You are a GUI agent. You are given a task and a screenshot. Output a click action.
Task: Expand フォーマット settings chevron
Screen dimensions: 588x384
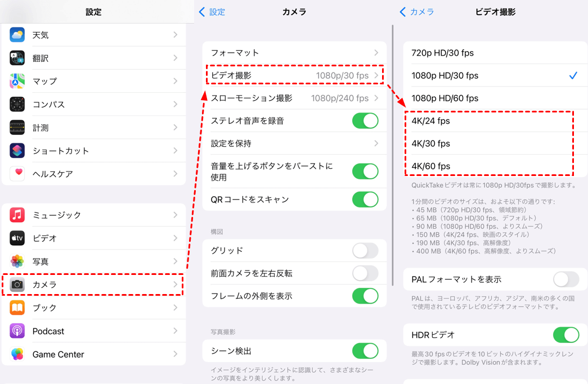click(x=376, y=53)
